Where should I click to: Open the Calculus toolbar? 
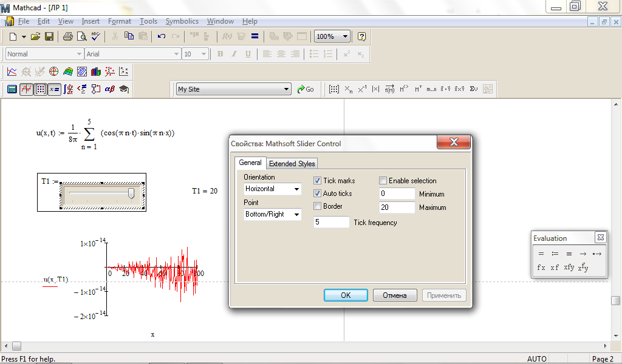[68, 89]
